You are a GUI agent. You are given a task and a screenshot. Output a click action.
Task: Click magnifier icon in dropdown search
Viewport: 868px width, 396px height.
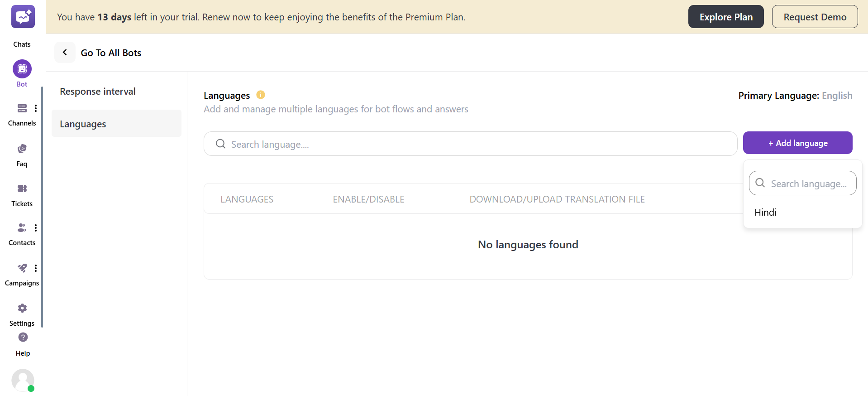click(x=760, y=183)
